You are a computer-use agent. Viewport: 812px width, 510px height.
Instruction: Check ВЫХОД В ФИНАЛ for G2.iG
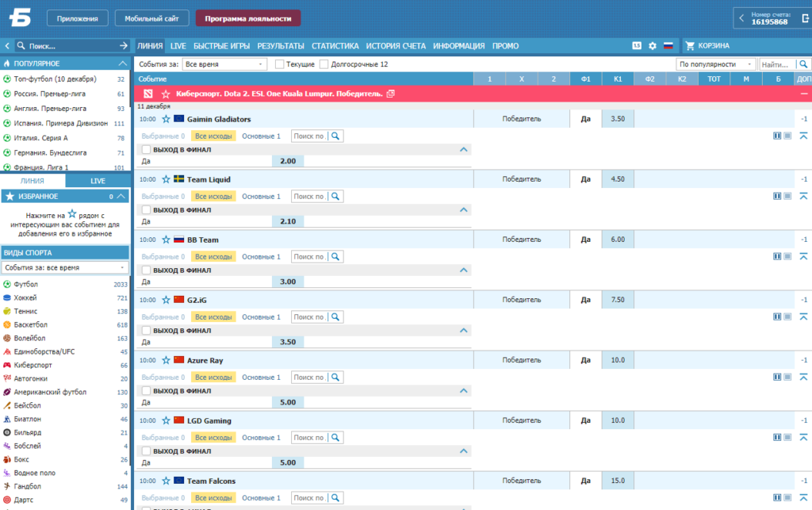[146, 330]
